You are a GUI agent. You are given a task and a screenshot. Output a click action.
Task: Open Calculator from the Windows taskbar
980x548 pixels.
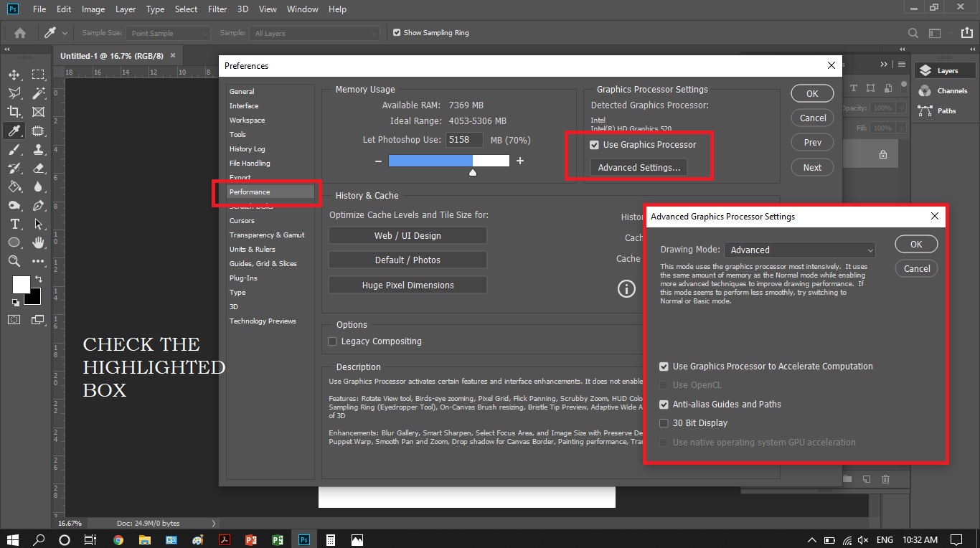[331, 539]
